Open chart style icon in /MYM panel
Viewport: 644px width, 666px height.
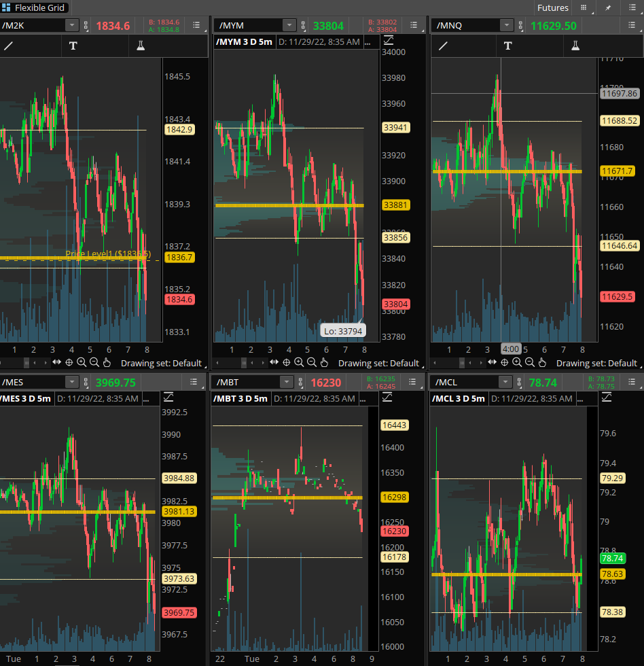click(x=389, y=41)
